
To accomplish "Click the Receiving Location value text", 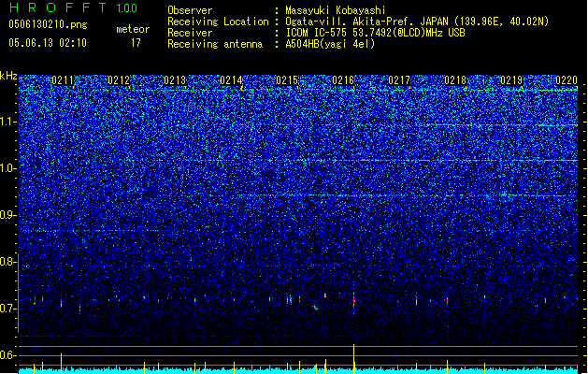I will pyautogui.click(x=417, y=22).
